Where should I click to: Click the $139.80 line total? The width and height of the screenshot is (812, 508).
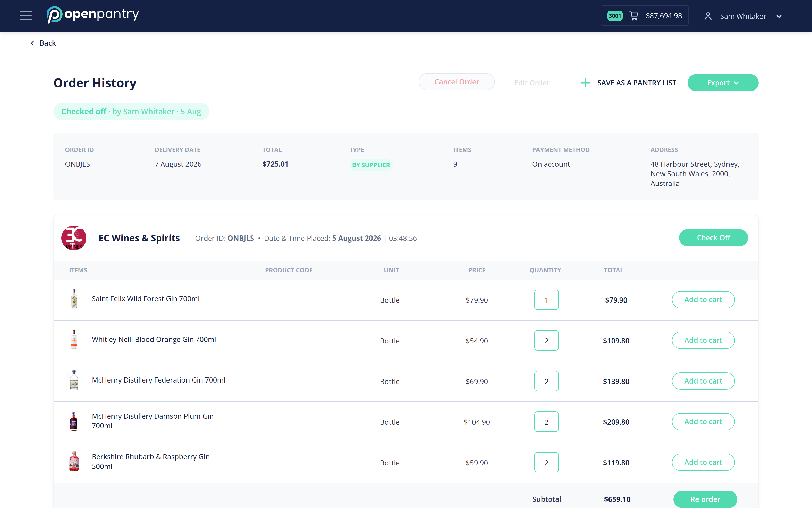[616, 381]
